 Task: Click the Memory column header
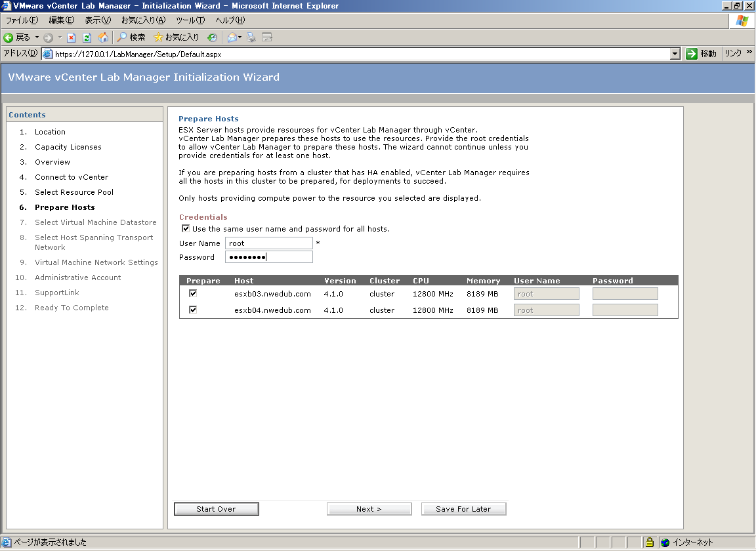click(x=483, y=281)
